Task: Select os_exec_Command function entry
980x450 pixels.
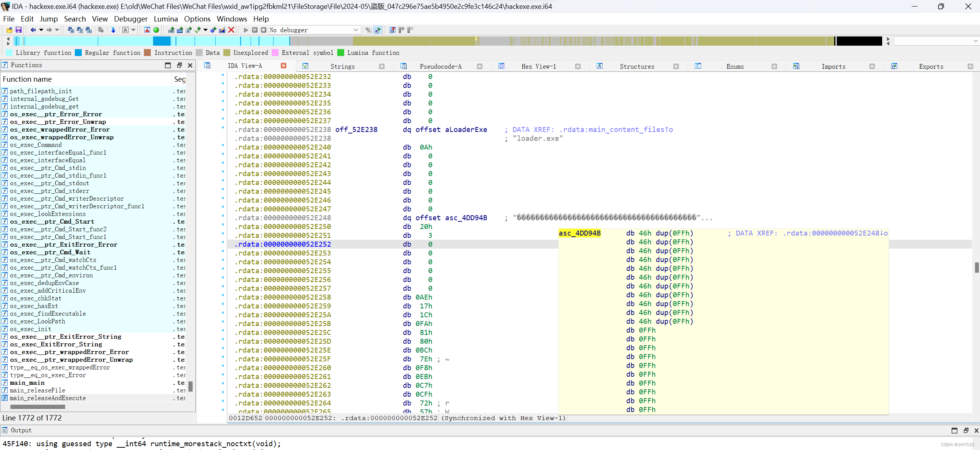Action: click(x=36, y=145)
